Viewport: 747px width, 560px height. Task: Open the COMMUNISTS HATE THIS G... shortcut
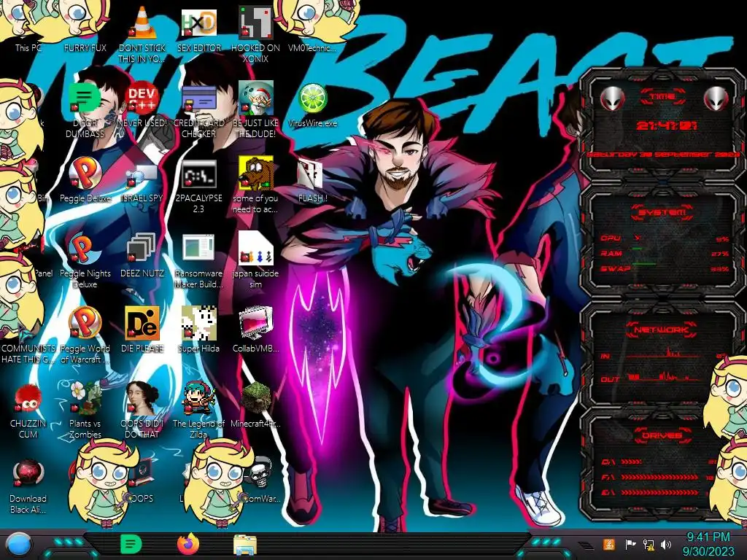28,354
